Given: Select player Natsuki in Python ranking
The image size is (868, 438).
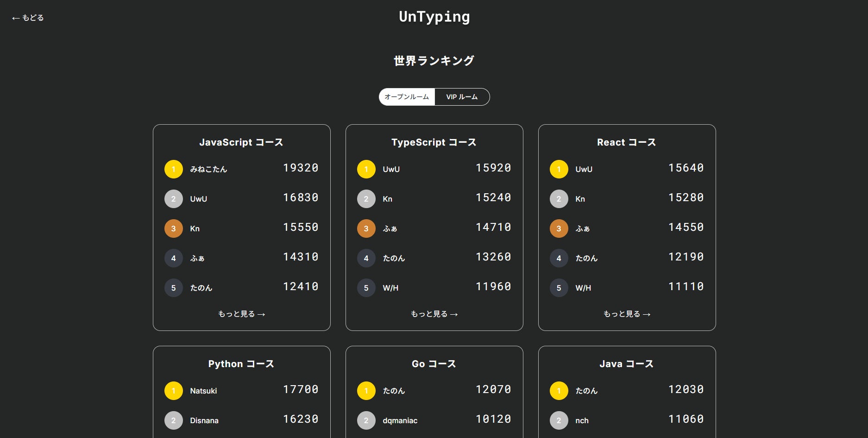Looking at the screenshot, I should (203, 391).
